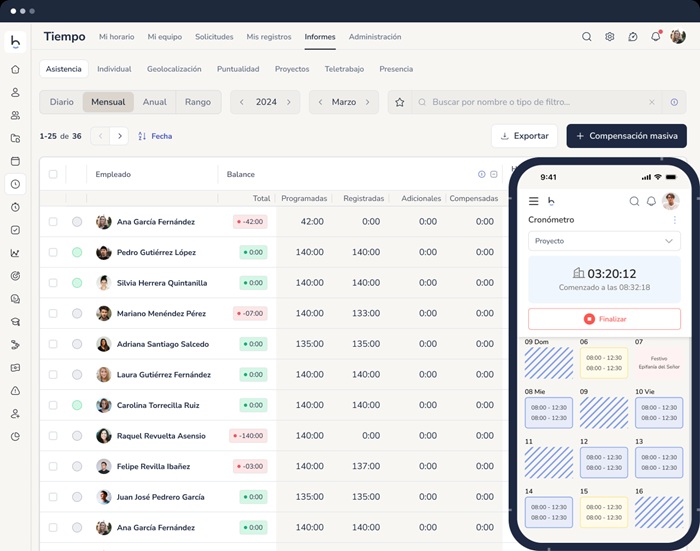Tap the phone notification bell
Image resolution: width=700 pixels, height=551 pixels.
click(651, 201)
